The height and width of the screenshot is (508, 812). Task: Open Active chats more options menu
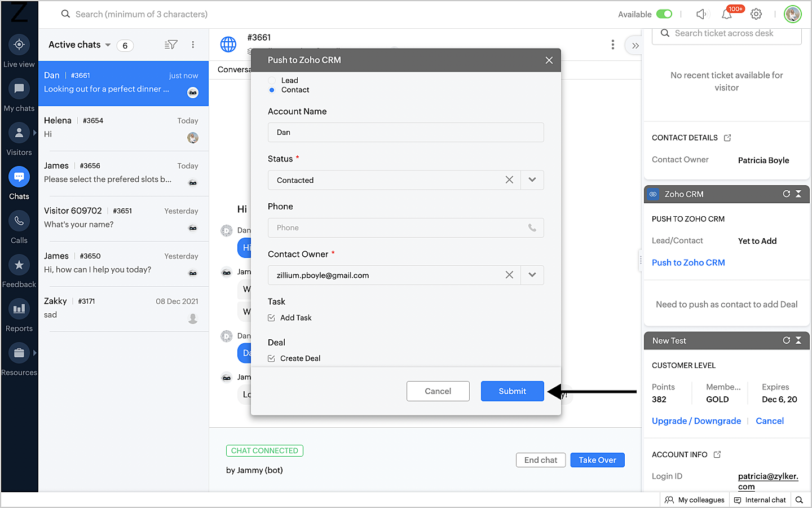coord(193,45)
